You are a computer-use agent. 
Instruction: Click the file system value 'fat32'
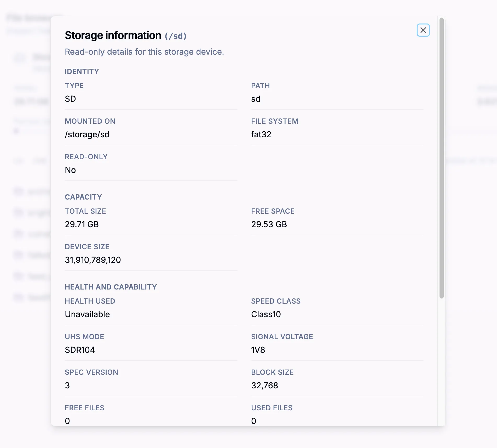pyautogui.click(x=261, y=134)
